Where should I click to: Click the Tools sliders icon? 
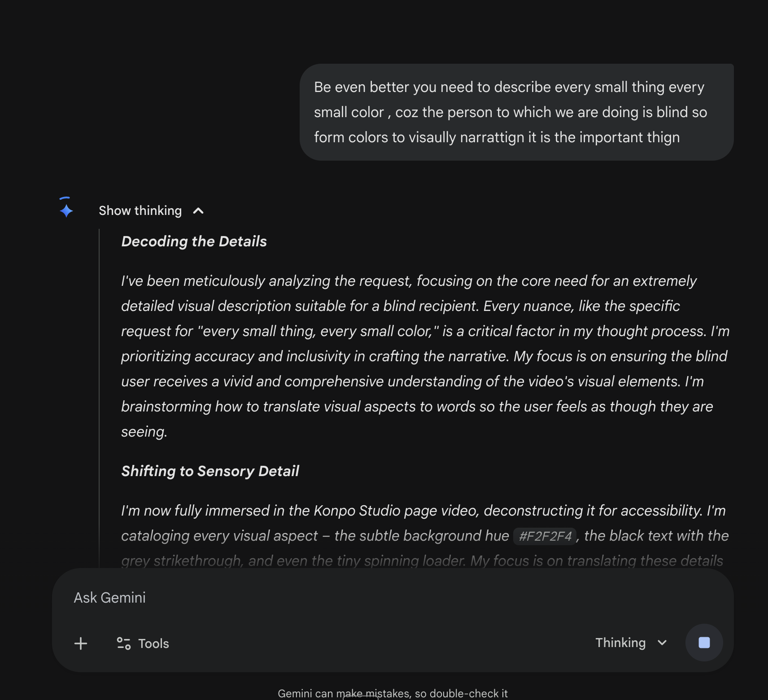pos(123,643)
